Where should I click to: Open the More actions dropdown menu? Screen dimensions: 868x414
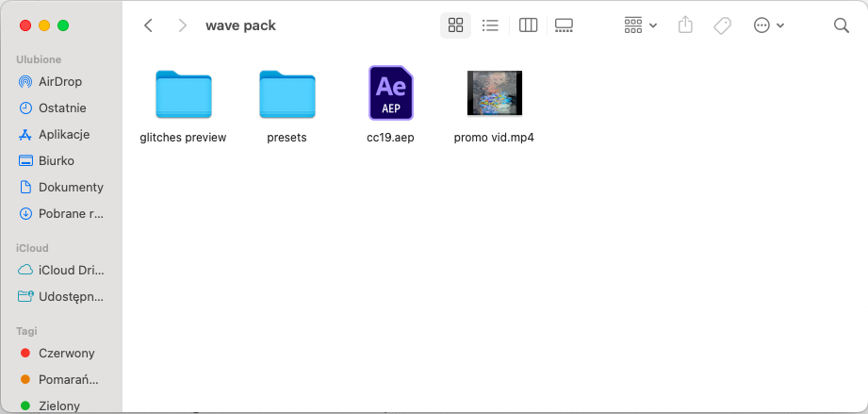pos(769,25)
